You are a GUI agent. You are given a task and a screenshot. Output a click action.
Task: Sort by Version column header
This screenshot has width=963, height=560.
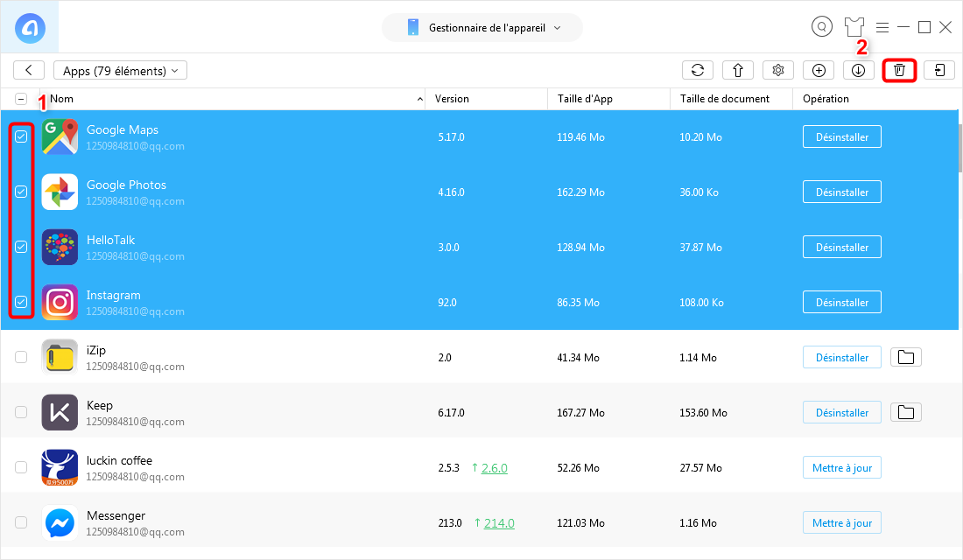[452, 99]
